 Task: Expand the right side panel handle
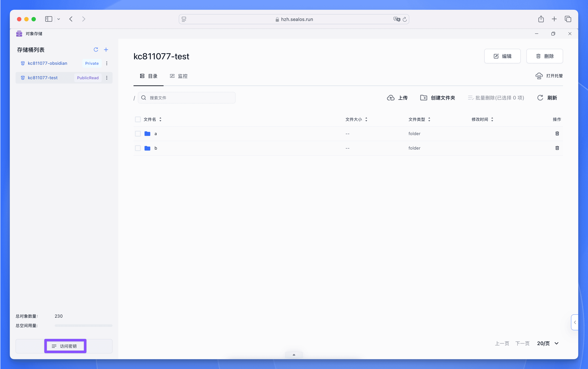pyautogui.click(x=575, y=322)
